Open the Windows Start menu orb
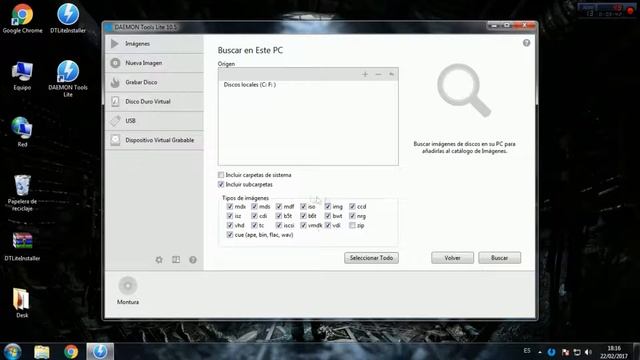Screen dimensions: 640x360 point(12,351)
